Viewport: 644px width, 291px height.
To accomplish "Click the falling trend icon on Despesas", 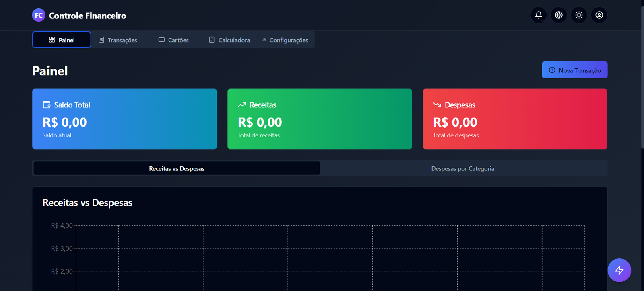I will click(x=437, y=105).
